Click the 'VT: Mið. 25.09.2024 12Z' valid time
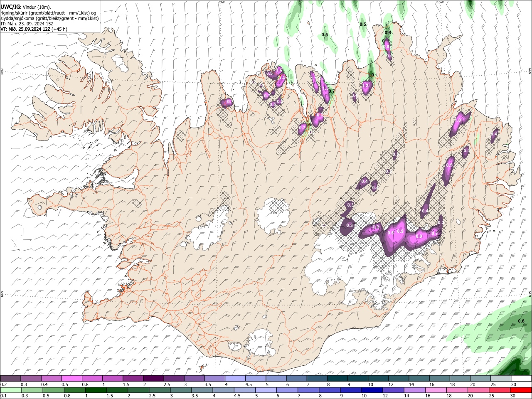The image size is (532, 399). tap(26, 29)
